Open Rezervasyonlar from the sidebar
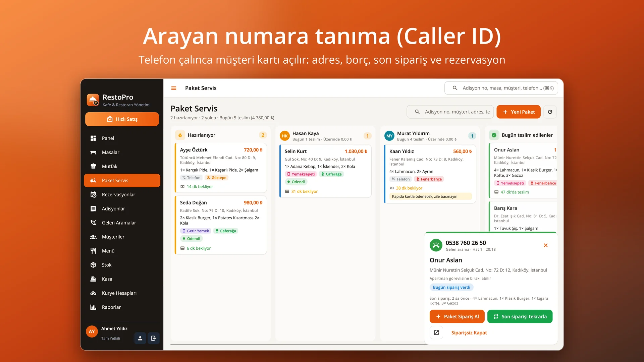Screen dimensions: 644x362 click(x=122, y=194)
